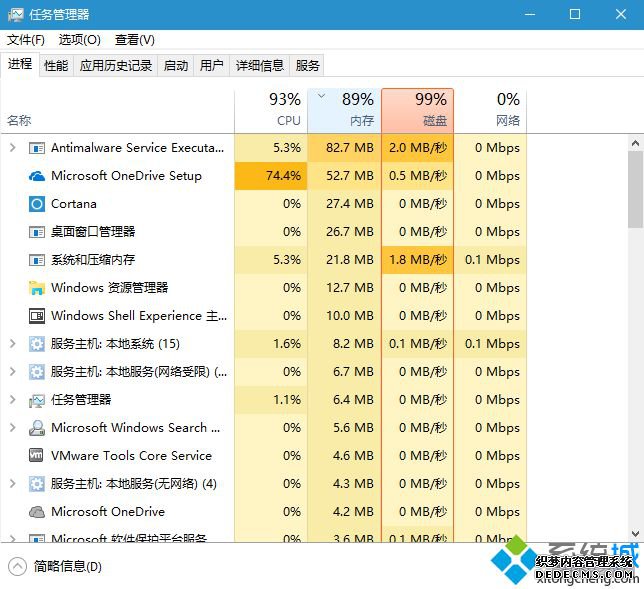Expand the 服务主机: 本地系统 (15) group
This screenshot has height=589, width=644.
[x=13, y=343]
